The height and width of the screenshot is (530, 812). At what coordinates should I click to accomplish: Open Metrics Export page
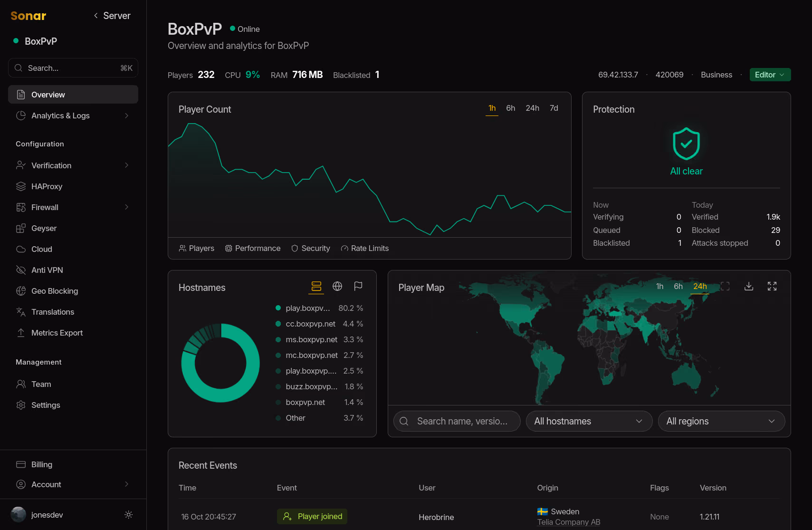(73, 333)
